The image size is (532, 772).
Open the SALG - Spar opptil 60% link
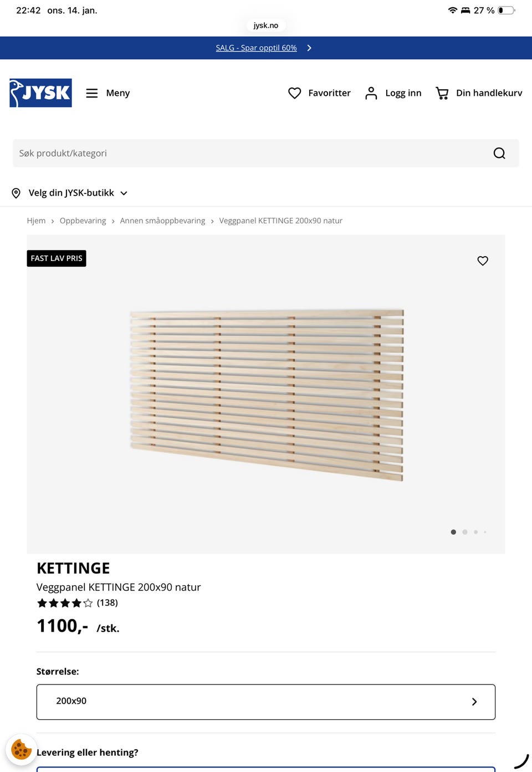(256, 48)
